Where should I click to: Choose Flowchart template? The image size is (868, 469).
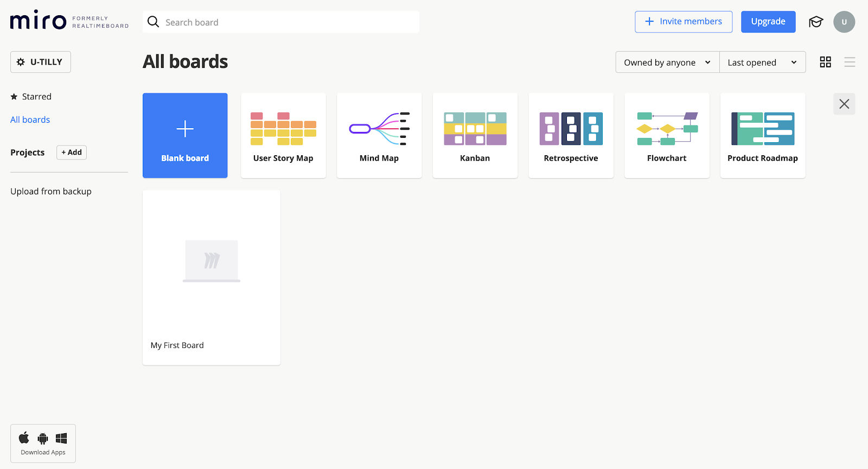667,135
